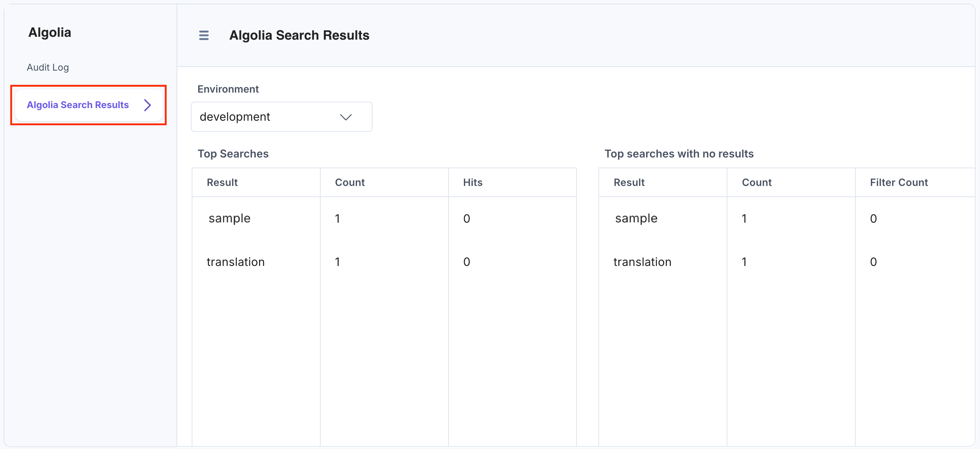The height and width of the screenshot is (449, 980).
Task: Click the Count header in no-results table
Action: click(x=756, y=183)
